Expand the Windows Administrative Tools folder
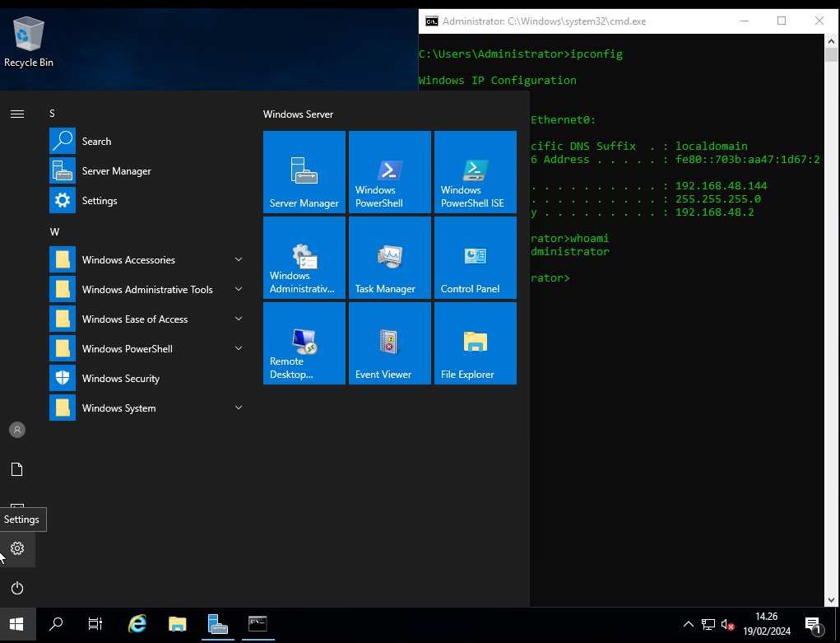The width and height of the screenshot is (840, 643). (147, 290)
